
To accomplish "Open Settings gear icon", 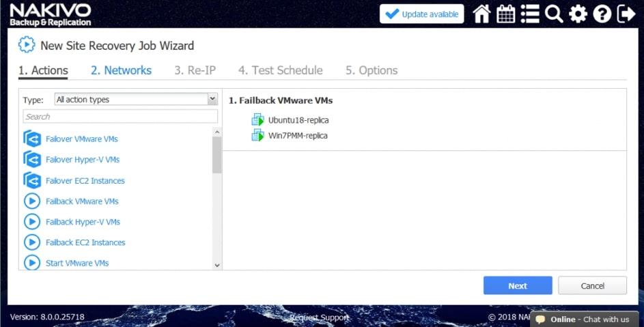I will pos(578,14).
